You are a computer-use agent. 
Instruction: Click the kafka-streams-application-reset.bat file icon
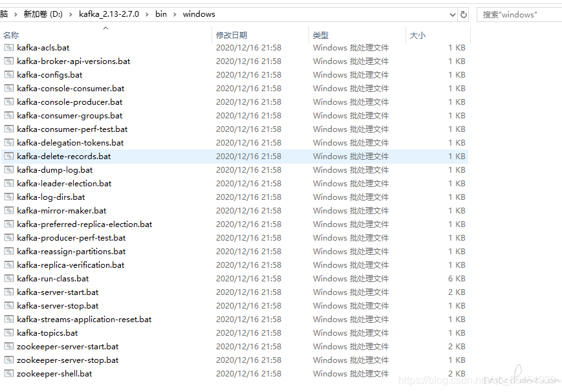tap(9, 320)
